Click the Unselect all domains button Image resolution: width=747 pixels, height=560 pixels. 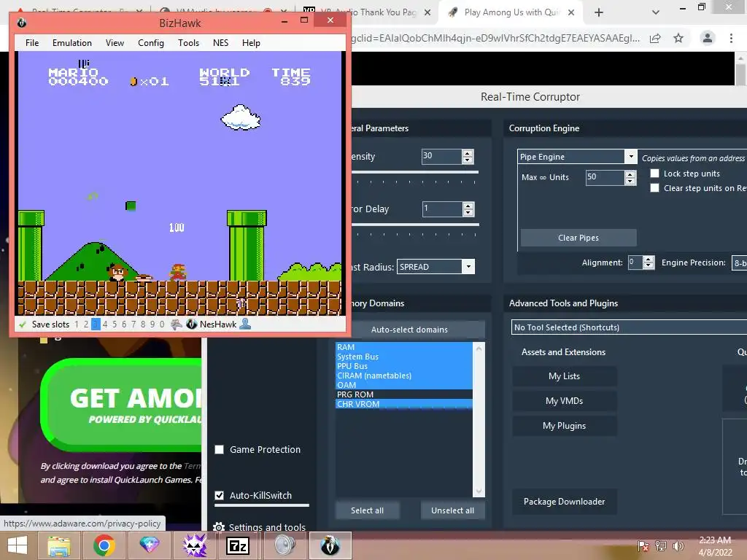pyautogui.click(x=452, y=510)
